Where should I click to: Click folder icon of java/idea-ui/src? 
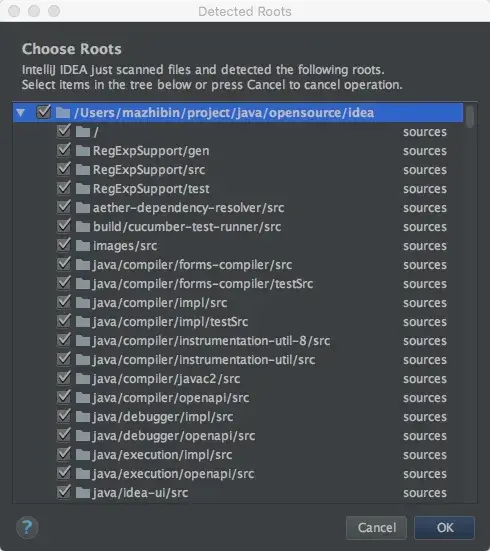pos(83,493)
